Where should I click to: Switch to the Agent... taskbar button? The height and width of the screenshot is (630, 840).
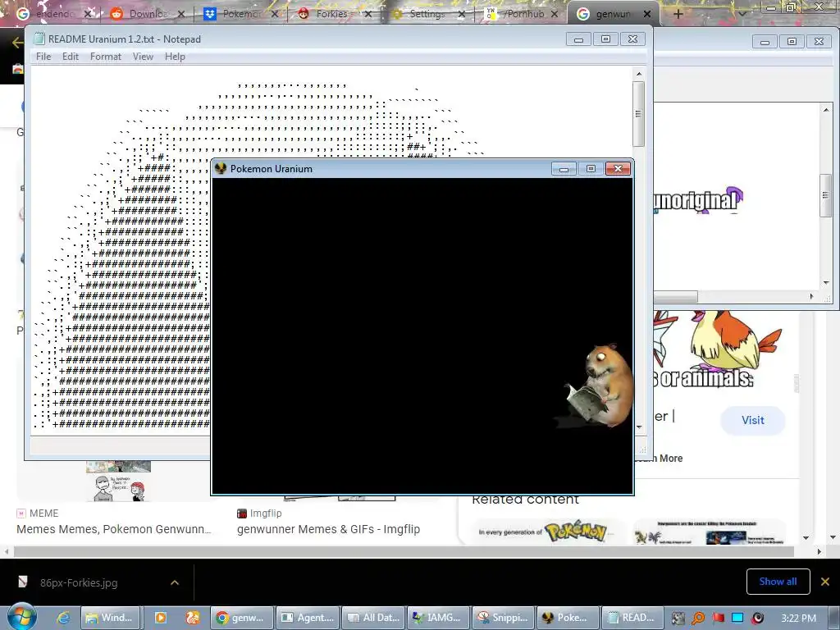click(308, 618)
